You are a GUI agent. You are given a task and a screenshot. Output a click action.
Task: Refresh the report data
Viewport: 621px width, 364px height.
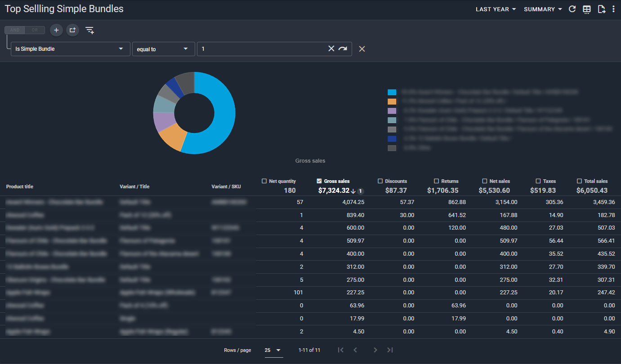click(572, 9)
